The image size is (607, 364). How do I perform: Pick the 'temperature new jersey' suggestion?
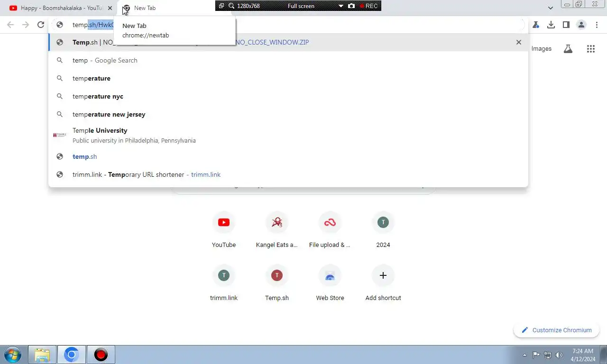[x=288, y=114]
